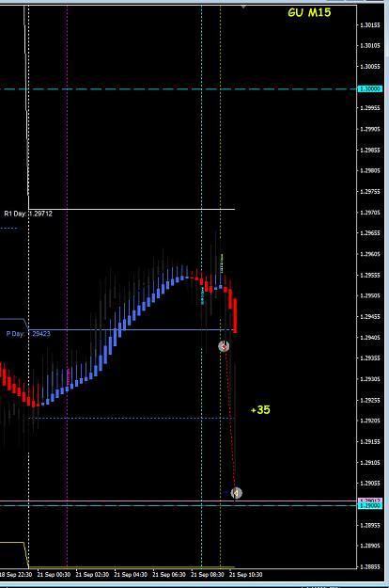389x588 pixels.
Task: Click the 1.29855 price axis label
Action: click(x=370, y=151)
